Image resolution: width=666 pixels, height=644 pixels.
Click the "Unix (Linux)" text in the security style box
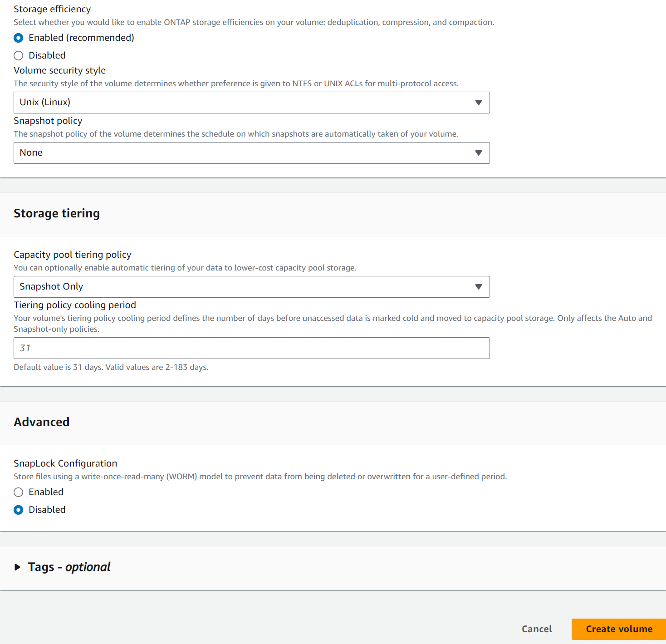click(45, 102)
